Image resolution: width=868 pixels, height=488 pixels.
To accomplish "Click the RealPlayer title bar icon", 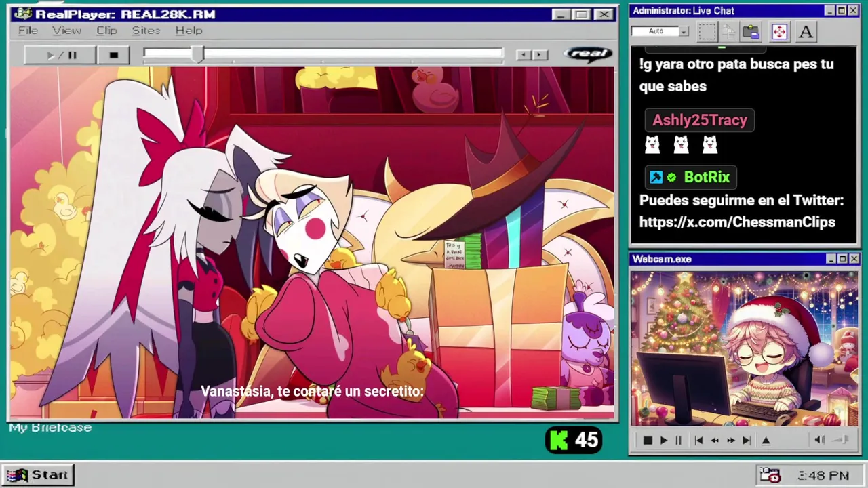I will coord(22,14).
